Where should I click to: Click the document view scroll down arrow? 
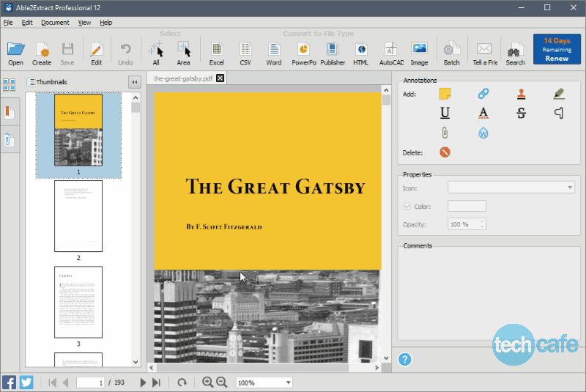(386, 358)
